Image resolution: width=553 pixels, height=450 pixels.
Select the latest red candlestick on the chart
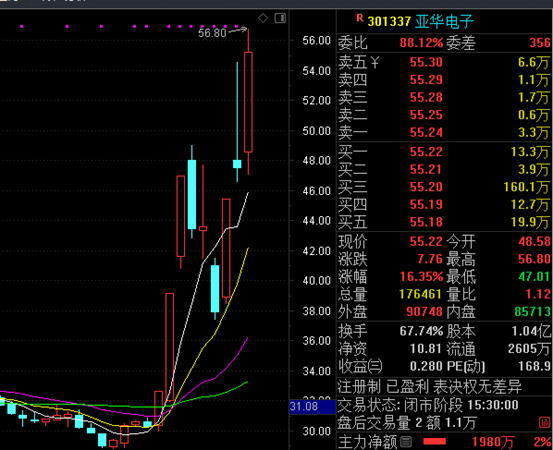point(248,102)
